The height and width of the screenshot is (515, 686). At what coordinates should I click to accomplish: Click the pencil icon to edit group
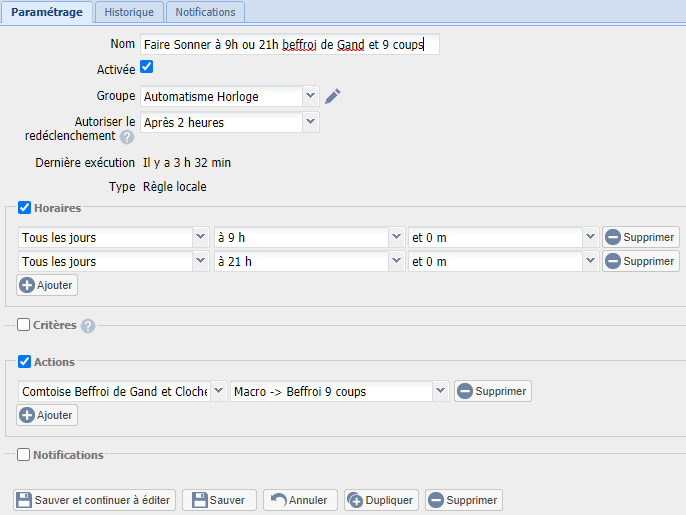click(x=333, y=96)
